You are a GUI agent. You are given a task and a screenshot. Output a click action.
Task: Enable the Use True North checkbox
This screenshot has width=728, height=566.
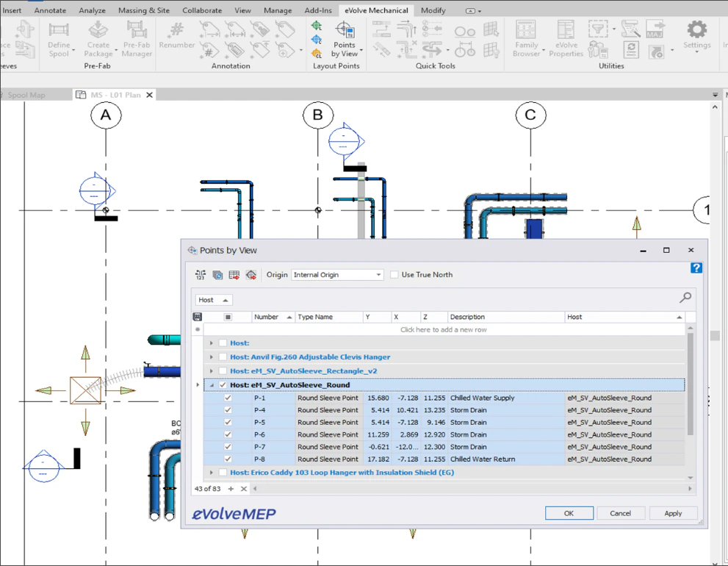click(394, 275)
